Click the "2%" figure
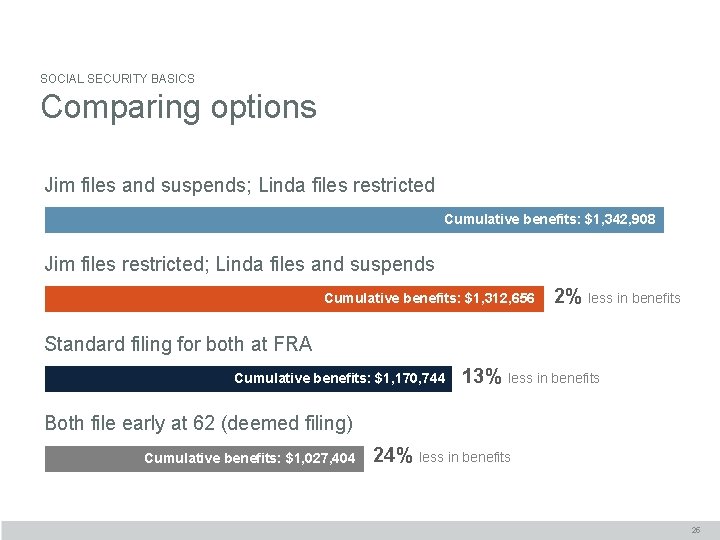The height and width of the screenshot is (540, 720). [x=568, y=296]
